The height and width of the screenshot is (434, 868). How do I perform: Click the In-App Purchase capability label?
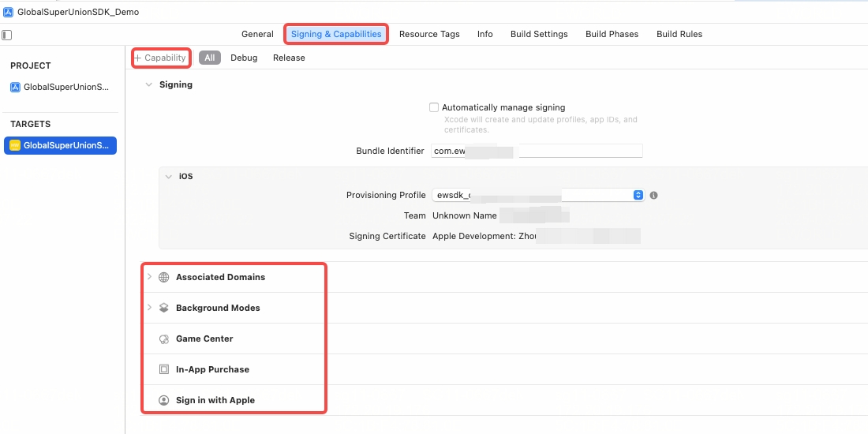[x=212, y=369]
